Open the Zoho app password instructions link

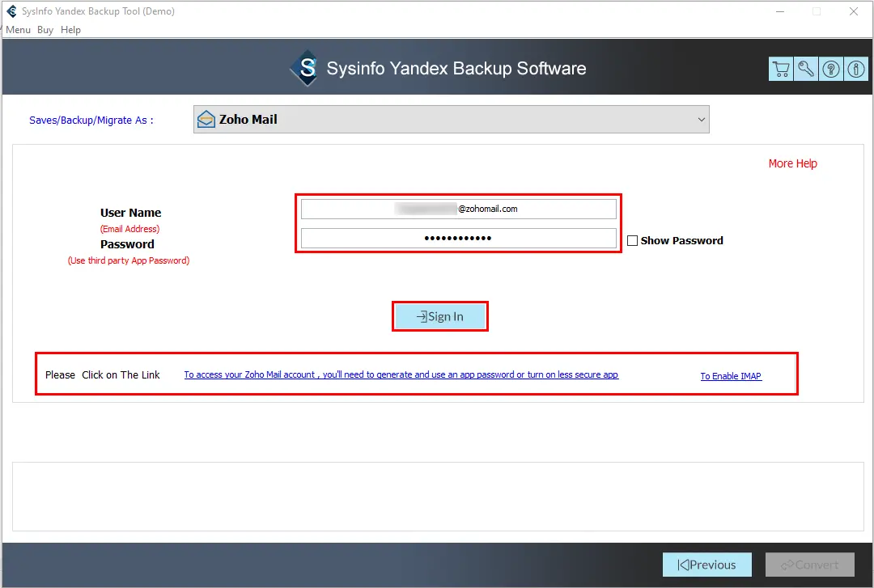coord(401,374)
